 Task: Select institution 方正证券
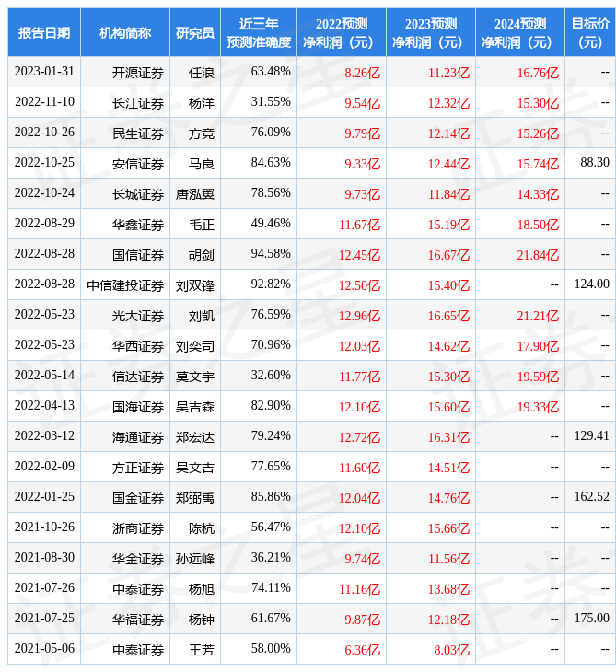pos(138,468)
